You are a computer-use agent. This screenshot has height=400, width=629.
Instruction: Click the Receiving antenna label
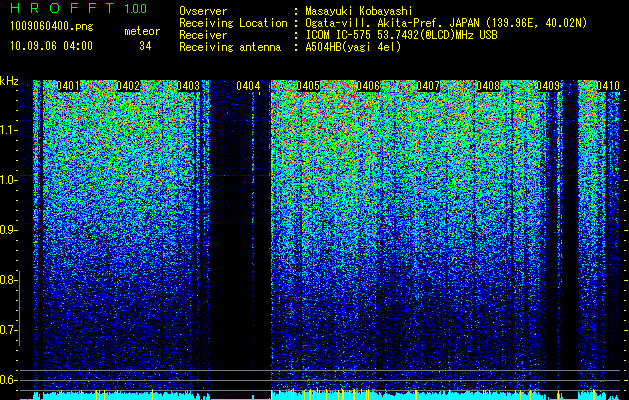[230, 47]
